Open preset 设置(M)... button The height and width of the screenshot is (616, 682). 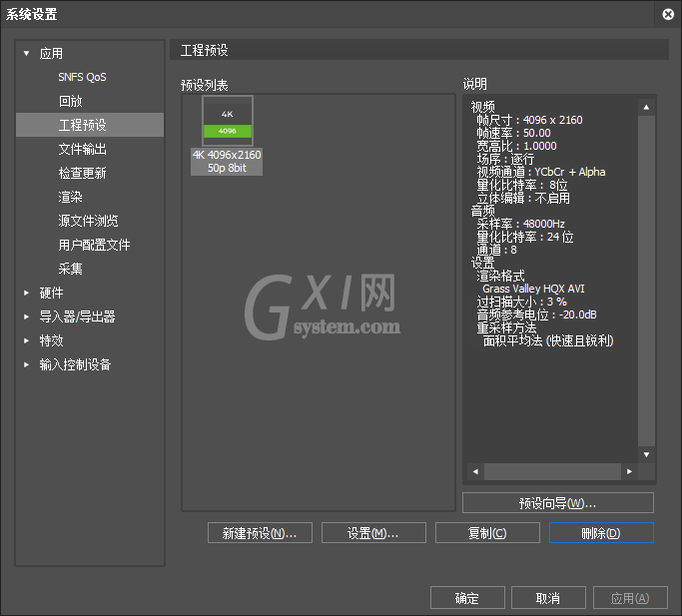pyautogui.click(x=373, y=533)
